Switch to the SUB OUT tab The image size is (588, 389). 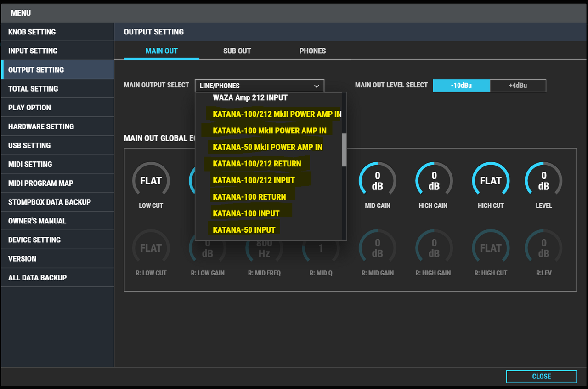237,51
